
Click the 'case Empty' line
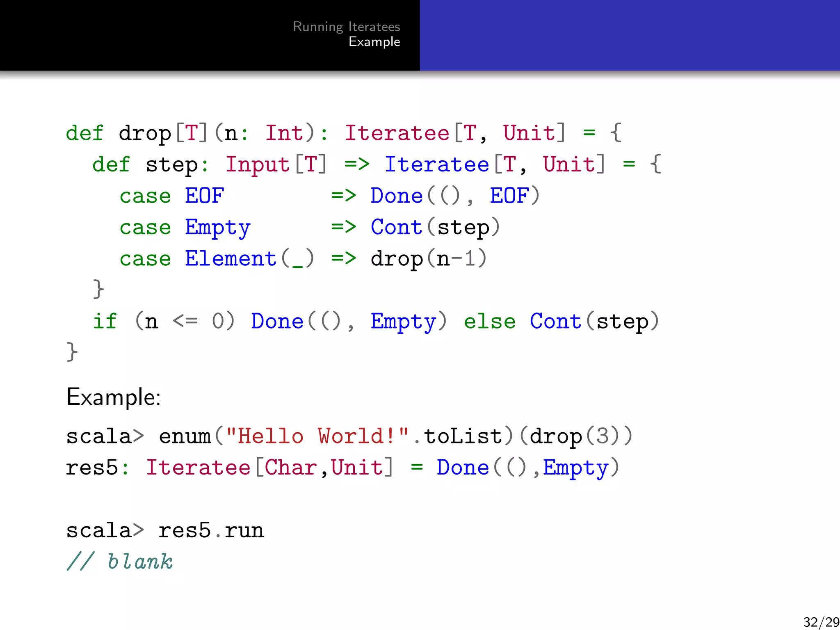(x=310, y=228)
